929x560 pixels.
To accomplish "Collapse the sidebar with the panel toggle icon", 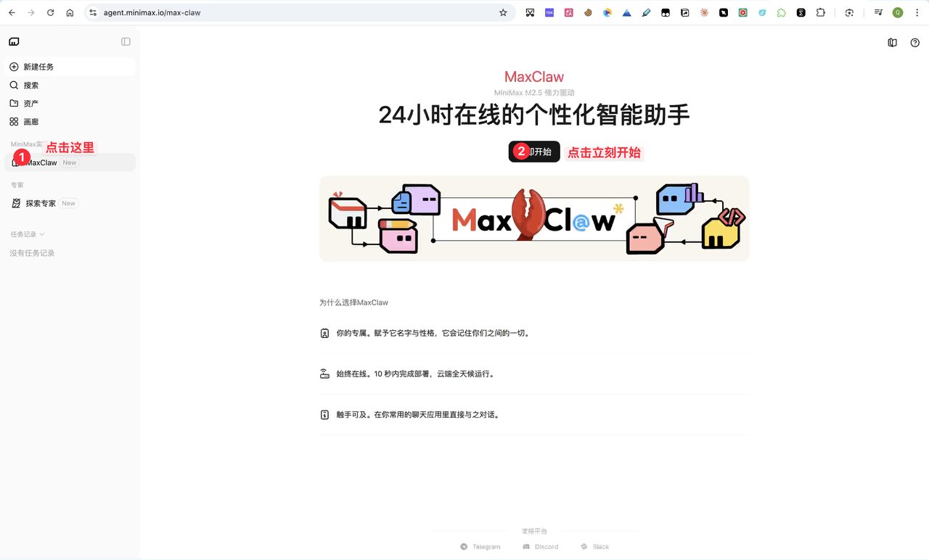I will 126,42.
